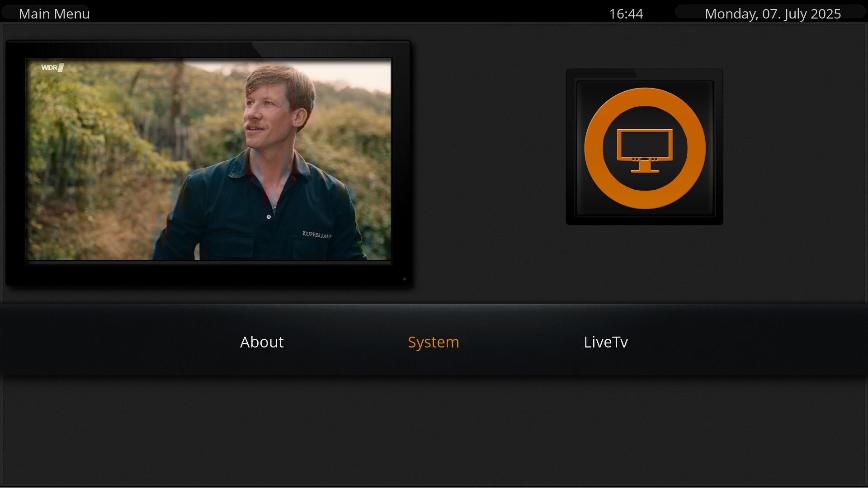Click the Main Menu title label
Screen dimensions: 868x488
click(x=54, y=14)
